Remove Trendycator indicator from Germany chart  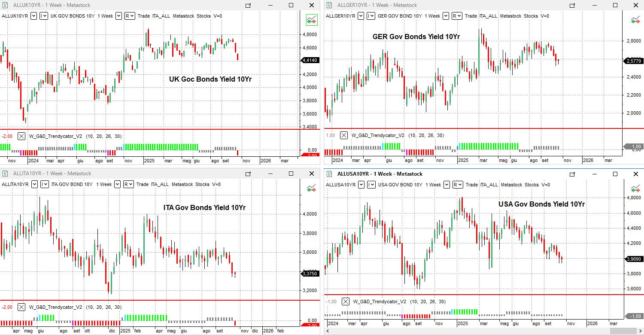(x=344, y=135)
